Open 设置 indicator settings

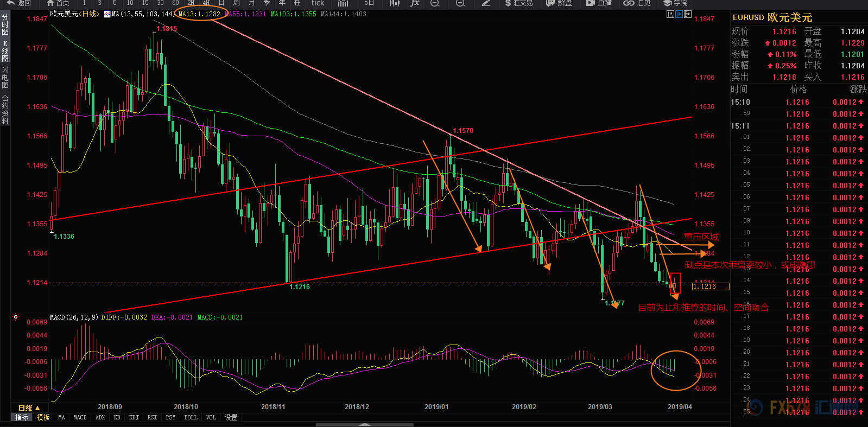(231, 417)
